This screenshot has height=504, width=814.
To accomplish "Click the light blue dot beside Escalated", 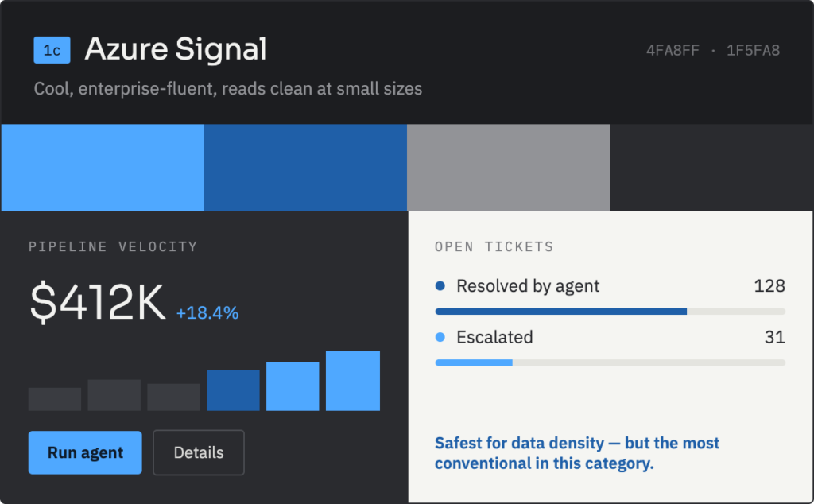I will click(440, 337).
